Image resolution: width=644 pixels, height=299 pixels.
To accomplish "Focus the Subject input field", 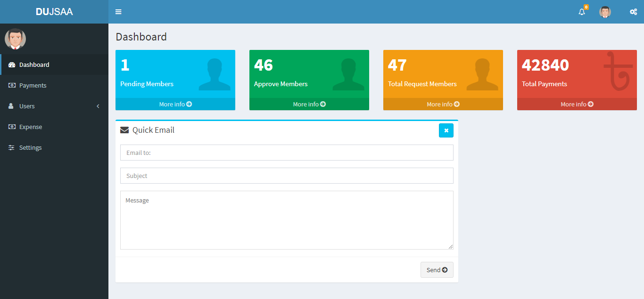I will click(287, 176).
